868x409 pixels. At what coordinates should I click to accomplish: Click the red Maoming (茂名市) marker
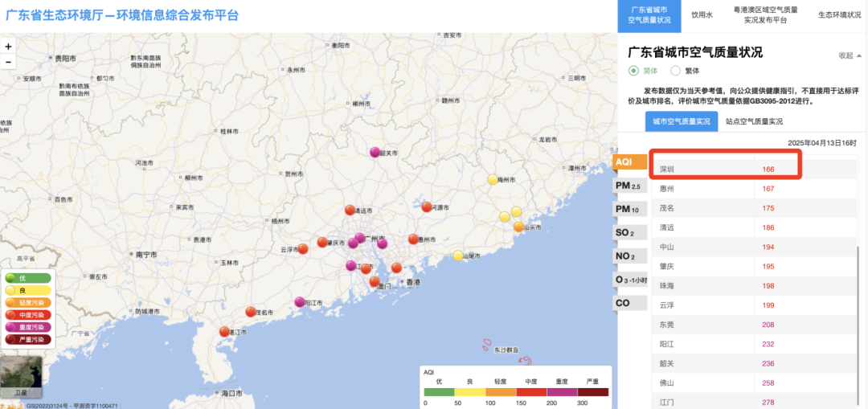251,312
